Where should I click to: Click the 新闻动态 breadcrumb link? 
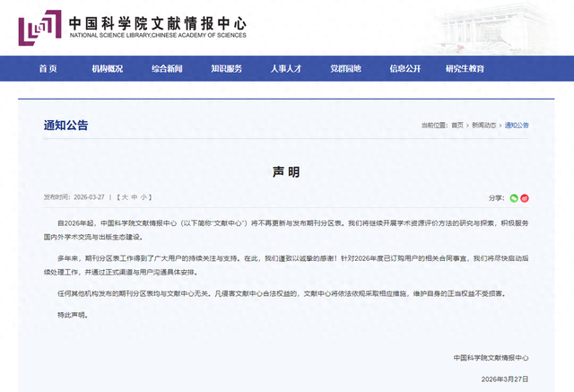click(484, 125)
